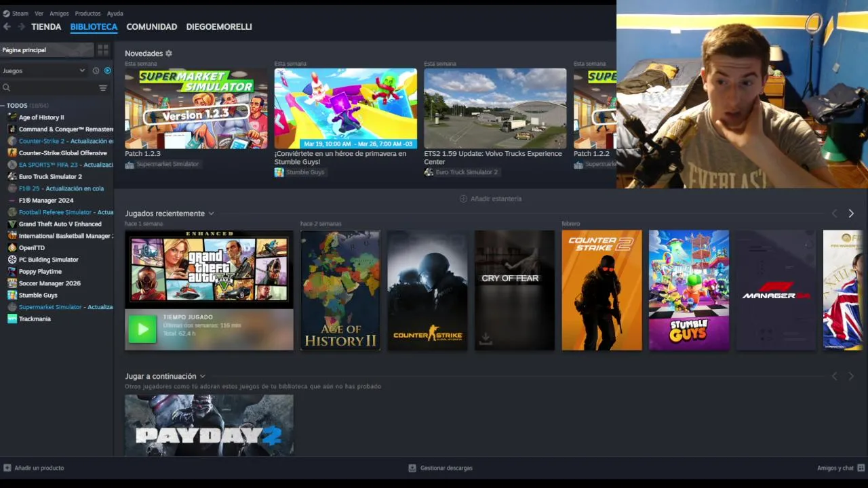
Task: Open the Steam menu
Action: coord(20,14)
